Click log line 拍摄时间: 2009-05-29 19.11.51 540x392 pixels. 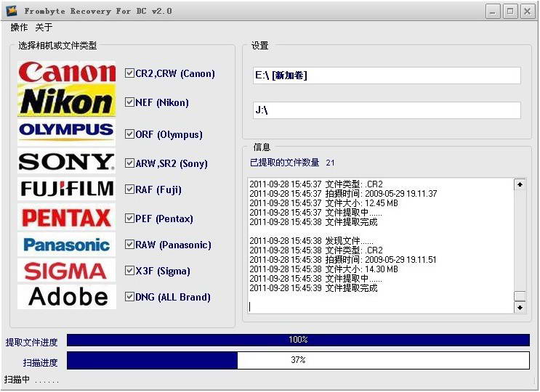(x=343, y=260)
